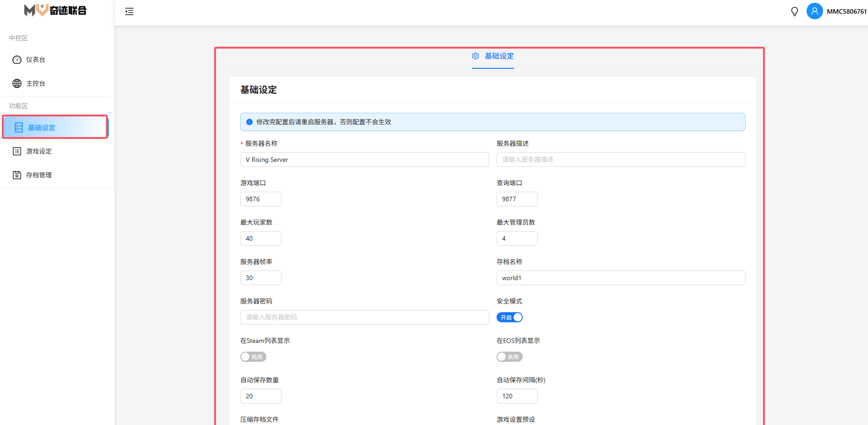The image size is (868, 425).
Task: Click the lightbulb icon in header
Action: coord(794,11)
